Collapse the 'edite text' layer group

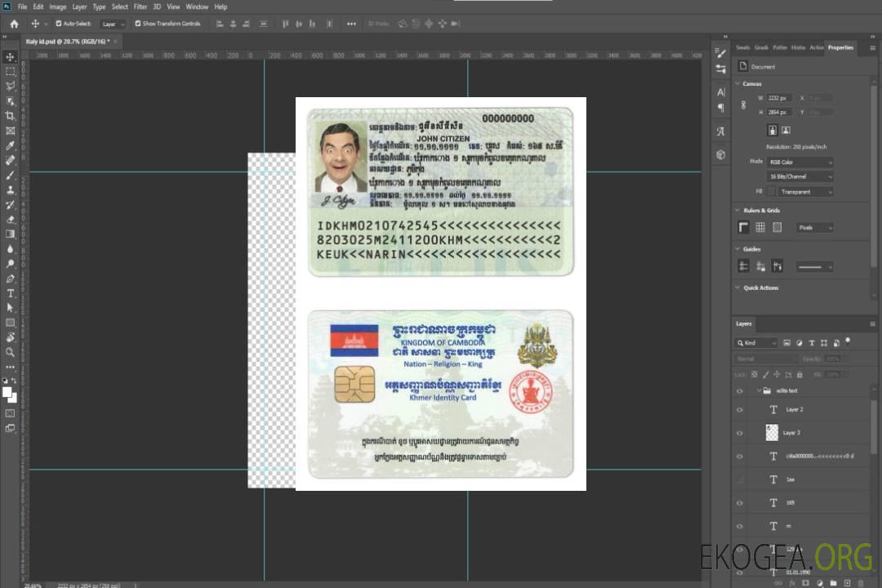(x=758, y=390)
